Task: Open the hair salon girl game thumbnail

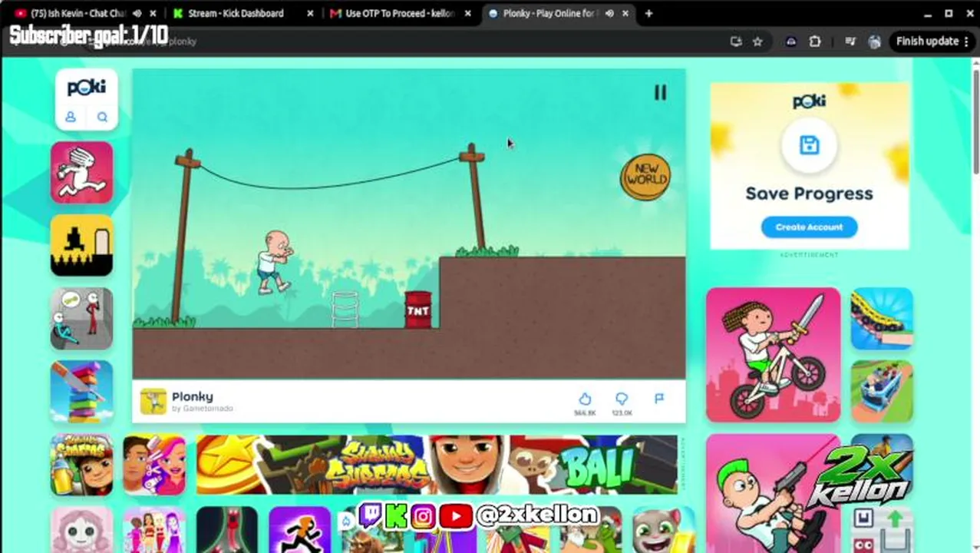Action: tap(154, 465)
